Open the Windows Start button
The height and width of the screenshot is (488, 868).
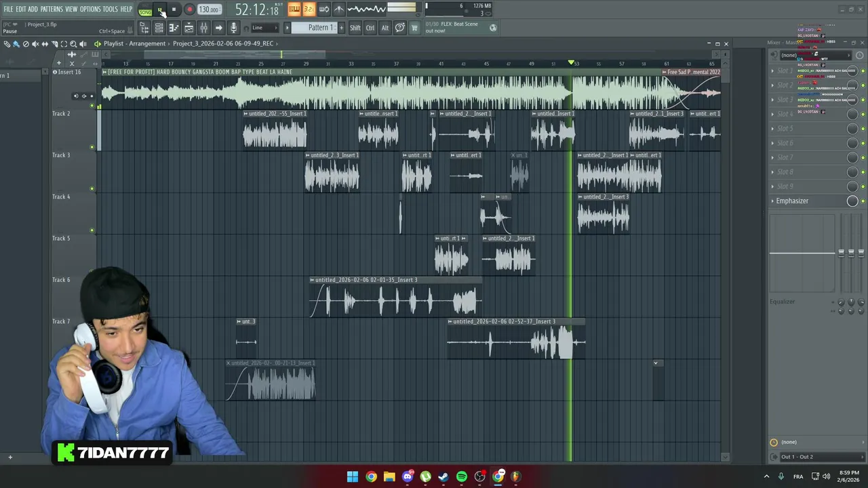353,476
